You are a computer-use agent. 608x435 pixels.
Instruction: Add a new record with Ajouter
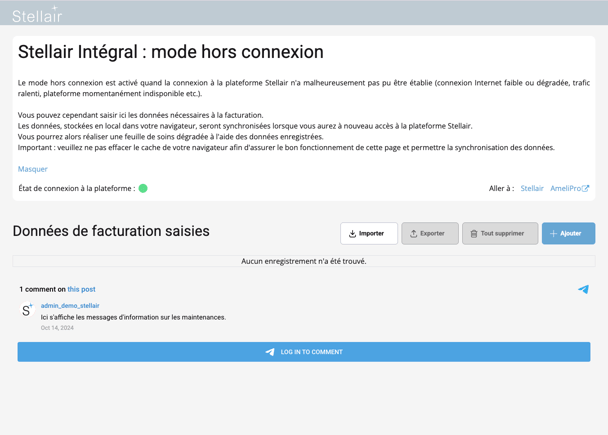tap(568, 233)
